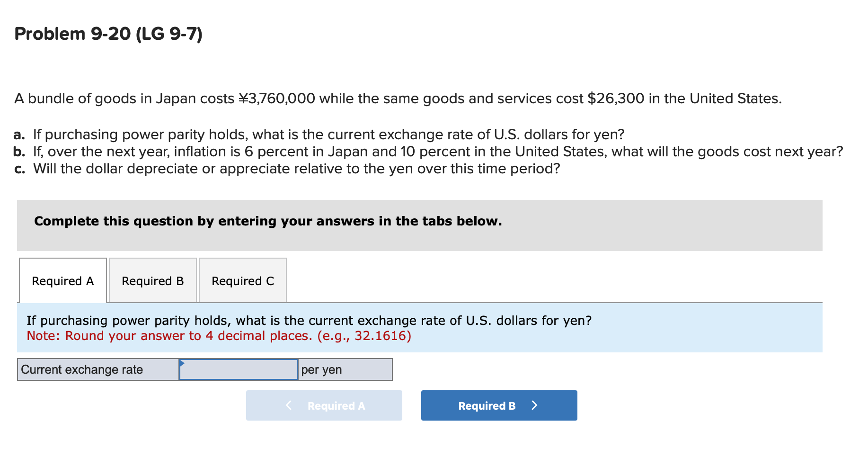
Task: Click the per yen label cell
Action: 345,369
